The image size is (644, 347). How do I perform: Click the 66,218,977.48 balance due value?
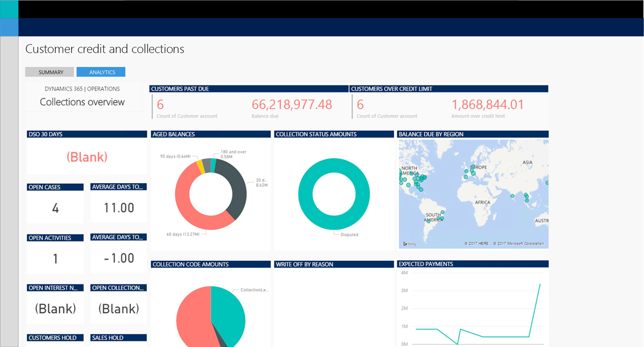[292, 105]
